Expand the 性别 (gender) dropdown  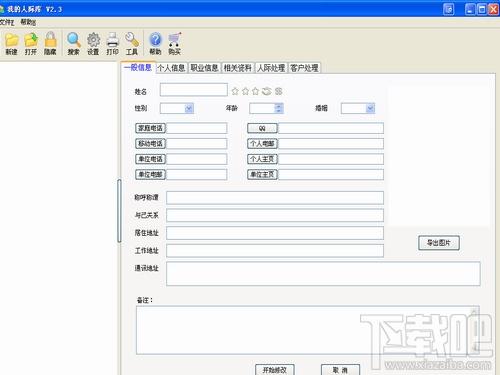click(x=189, y=108)
